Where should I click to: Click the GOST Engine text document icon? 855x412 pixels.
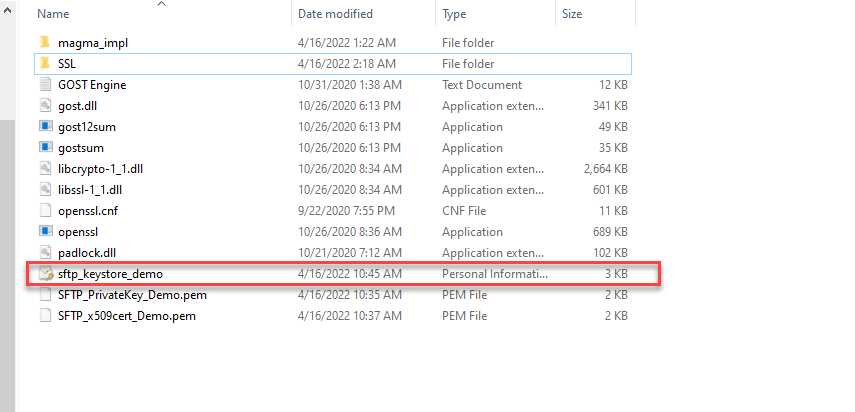pos(45,85)
